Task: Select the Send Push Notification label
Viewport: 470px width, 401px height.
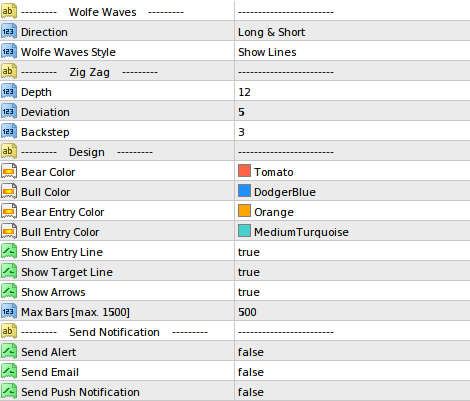Action: [80, 392]
